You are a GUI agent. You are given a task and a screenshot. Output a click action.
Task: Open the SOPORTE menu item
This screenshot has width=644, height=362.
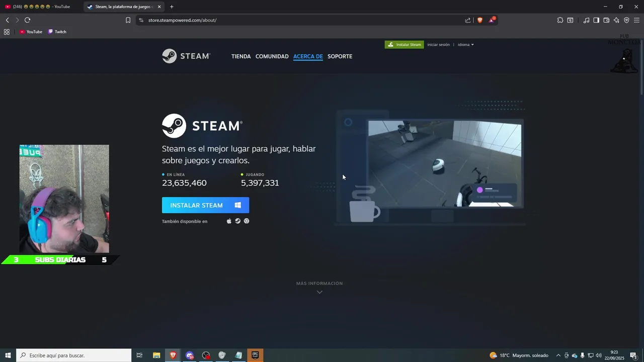(340, 56)
